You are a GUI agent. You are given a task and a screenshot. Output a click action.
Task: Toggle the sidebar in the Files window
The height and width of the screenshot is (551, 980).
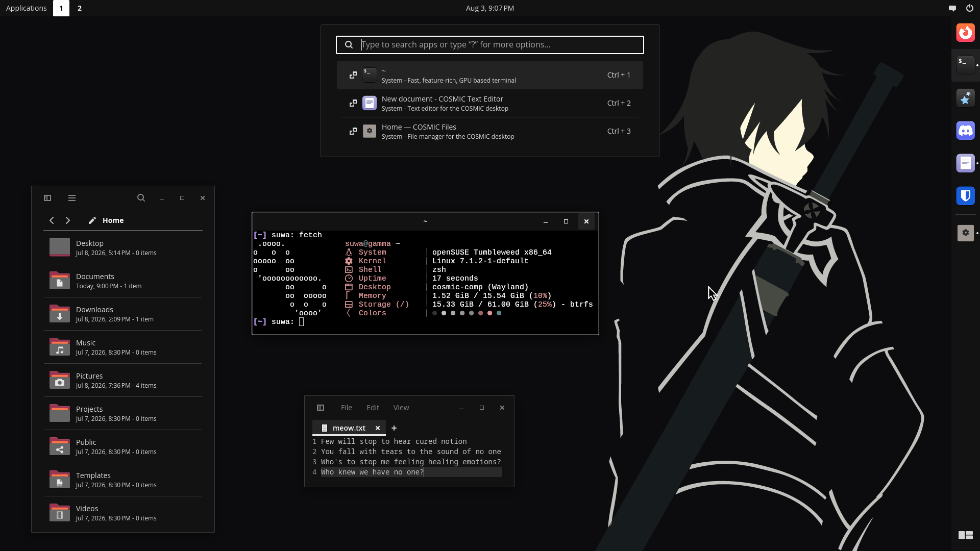point(47,198)
